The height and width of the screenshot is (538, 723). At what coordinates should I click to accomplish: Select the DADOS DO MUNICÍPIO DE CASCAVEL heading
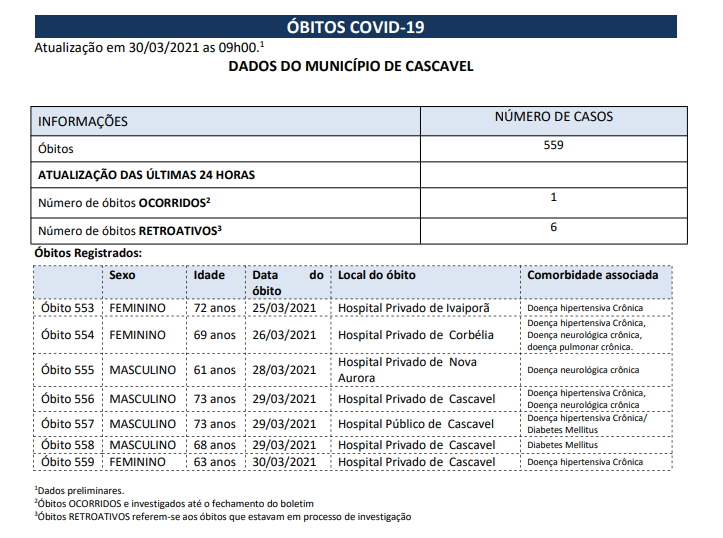tap(351, 66)
